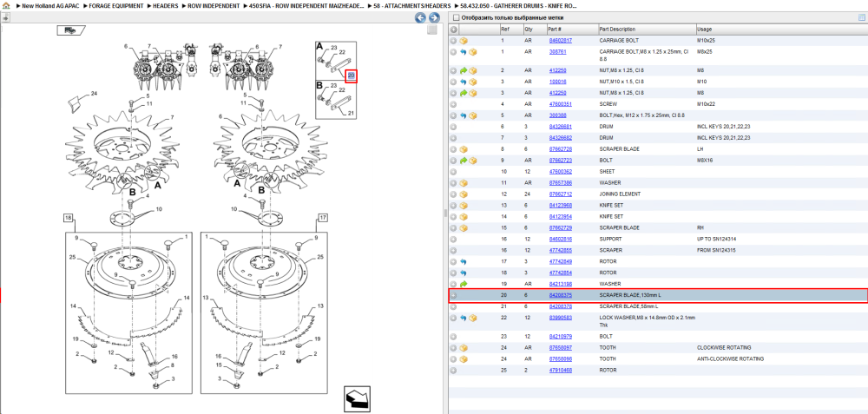Click the box icon for part 308761
868x414 pixels.
coord(473,52)
